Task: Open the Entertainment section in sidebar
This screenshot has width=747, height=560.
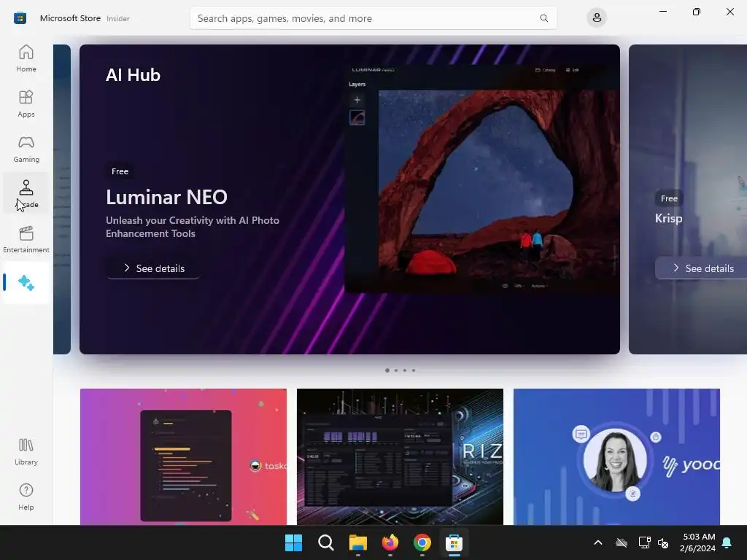Action: (26, 239)
